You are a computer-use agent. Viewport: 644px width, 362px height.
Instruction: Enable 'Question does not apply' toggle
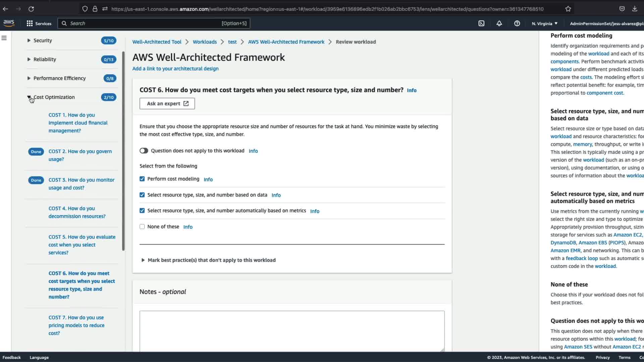(x=144, y=151)
